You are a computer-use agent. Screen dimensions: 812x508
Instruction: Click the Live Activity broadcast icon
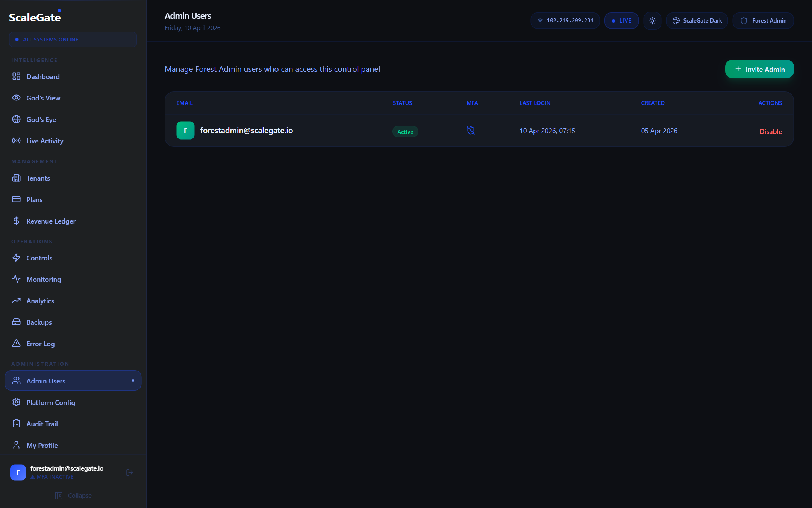16,141
